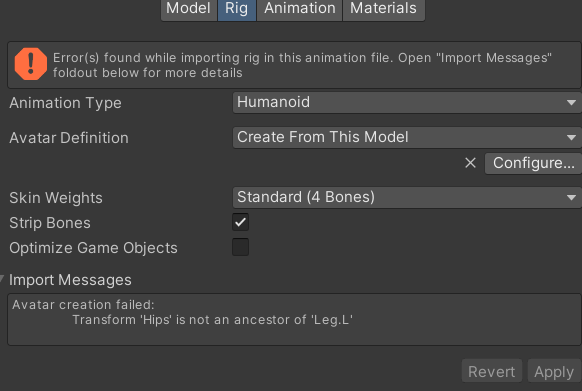The height and width of the screenshot is (391, 582).
Task: Open the Animation tab
Action: click(300, 9)
